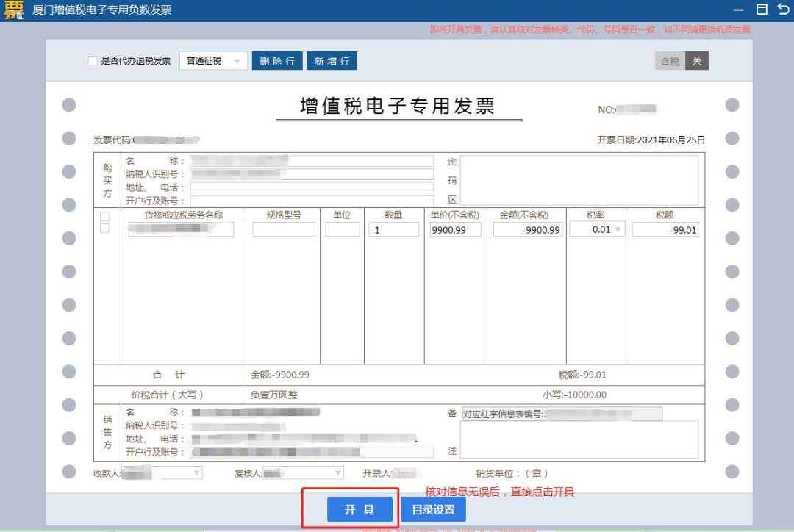Click the 增值税电子专用发票 title

(x=398, y=106)
